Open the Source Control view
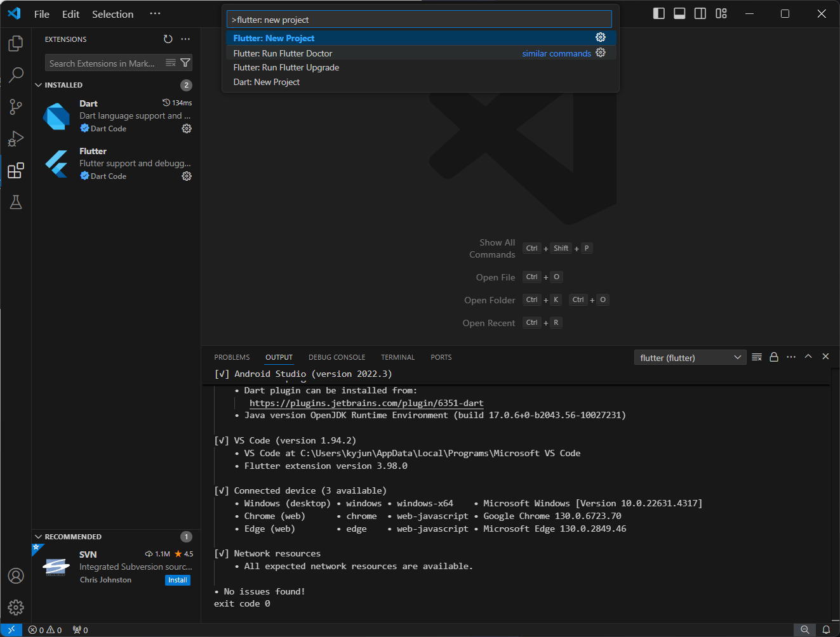The width and height of the screenshot is (840, 637). pyautogui.click(x=16, y=107)
